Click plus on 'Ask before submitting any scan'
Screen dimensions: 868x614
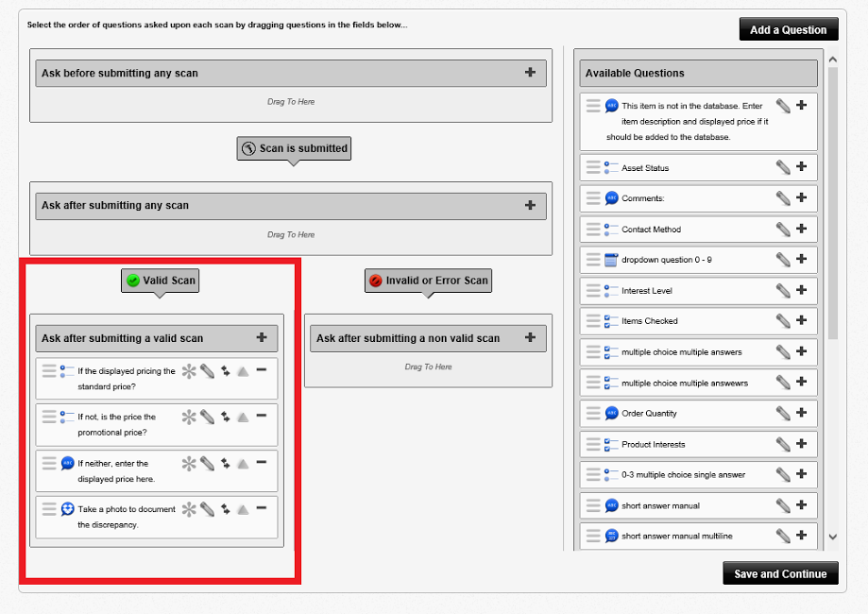(x=530, y=72)
